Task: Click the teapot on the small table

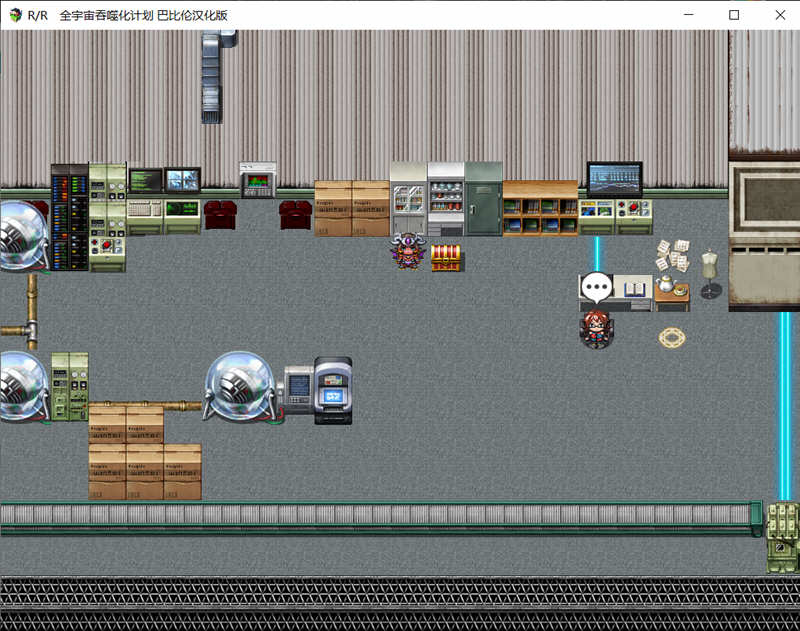Action: 666,285
